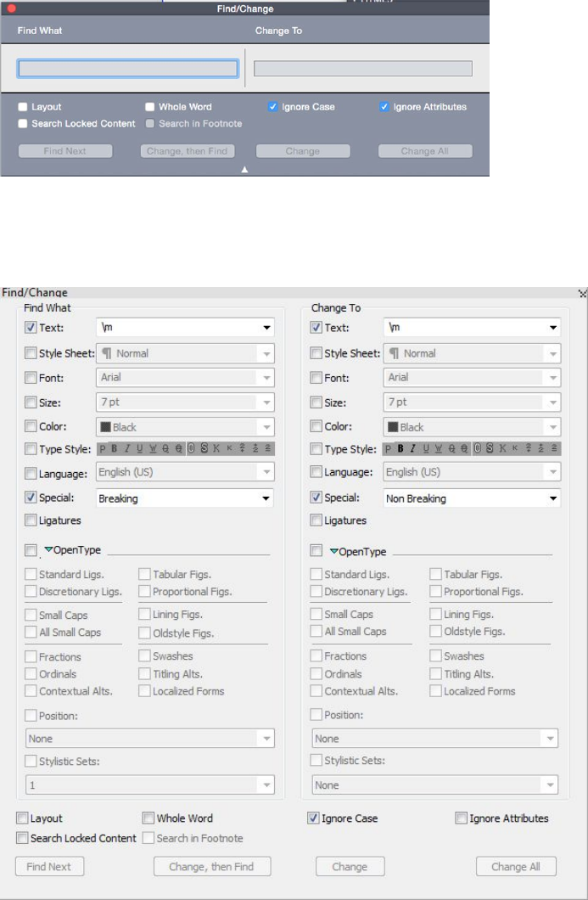The width and height of the screenshot is (588, 900).
Task: Select Outline type style in Change To
Action: (x=478, y=448)
